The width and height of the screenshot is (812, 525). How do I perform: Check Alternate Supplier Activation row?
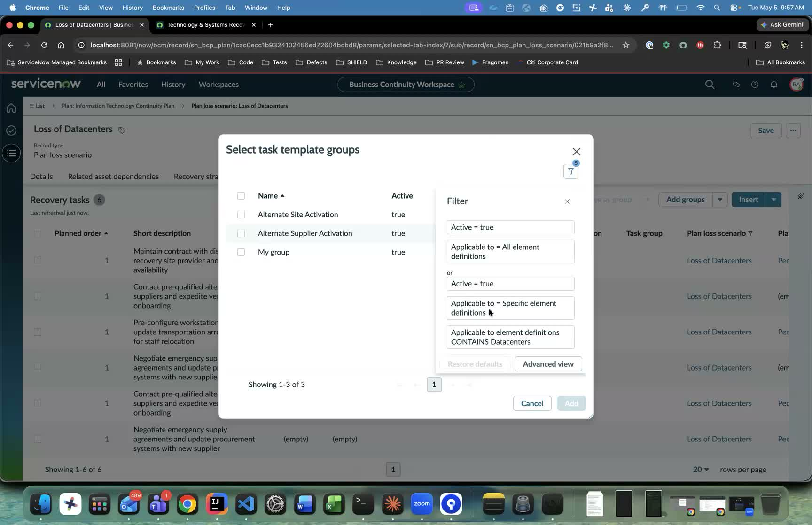(x=241, y=233)
